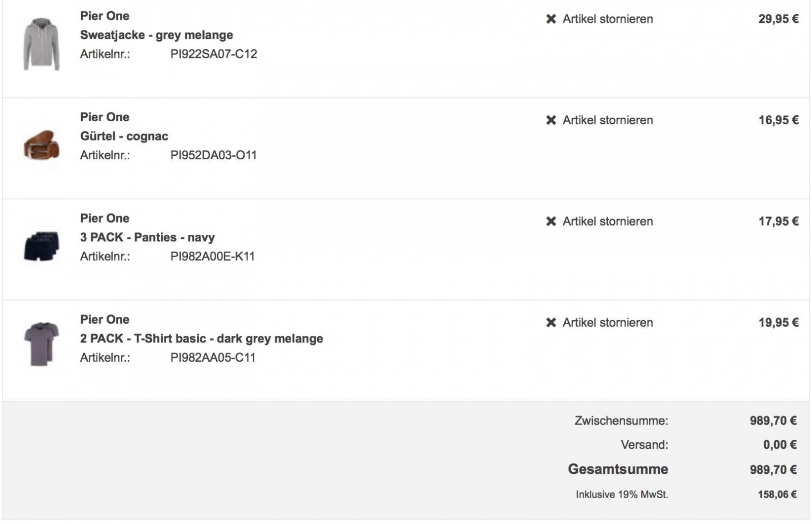This screenshot has height=524, width=812.
Task: Click Pier One brand above 2 PACK T-Shirt
Action: coord(105,320)
